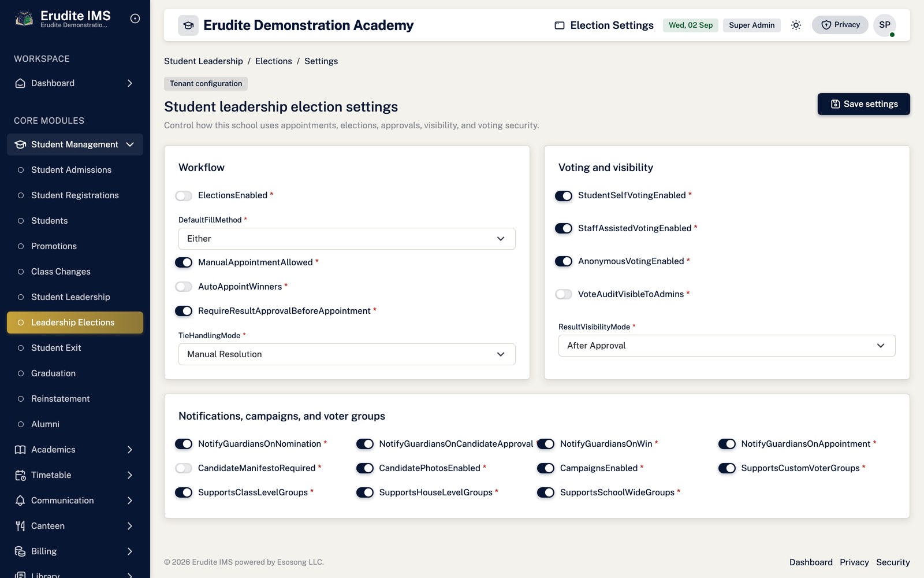Click the Academics book icon

(20, 450)
